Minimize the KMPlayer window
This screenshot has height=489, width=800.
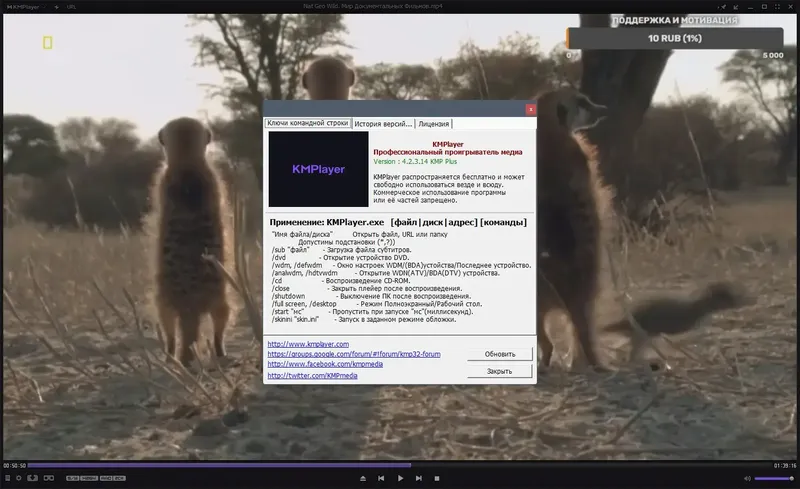coord(750,7)
